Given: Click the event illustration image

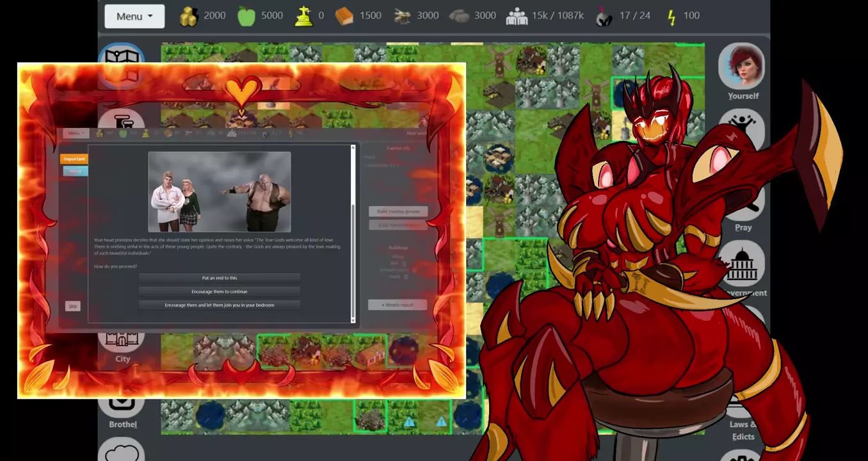Looking at the screenshot, I should coord(220,192).
